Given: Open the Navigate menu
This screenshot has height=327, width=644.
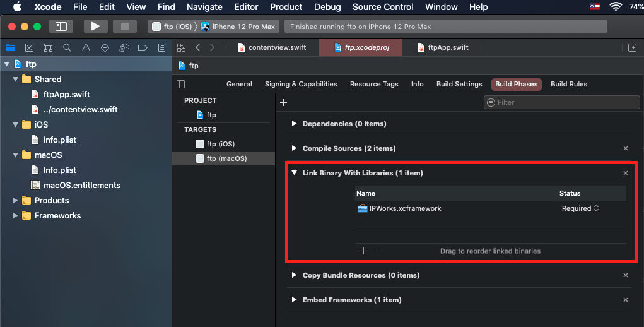Looking at the screenshot, I should (204, 7).
